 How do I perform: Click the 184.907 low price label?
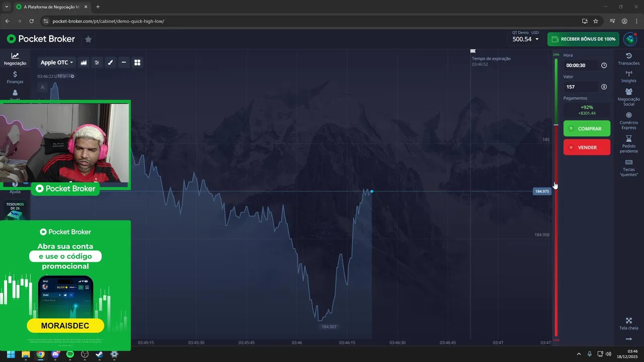click(329, 327)
